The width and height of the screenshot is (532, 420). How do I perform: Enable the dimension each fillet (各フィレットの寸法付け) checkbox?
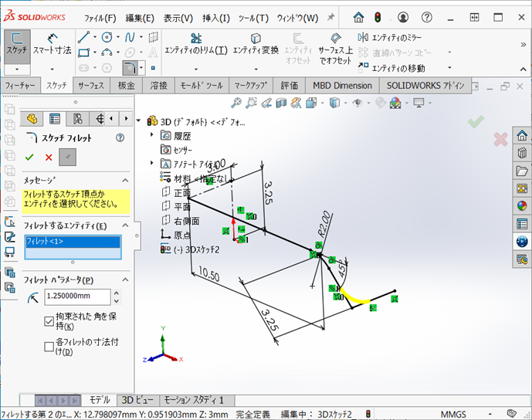click(49, 347)
